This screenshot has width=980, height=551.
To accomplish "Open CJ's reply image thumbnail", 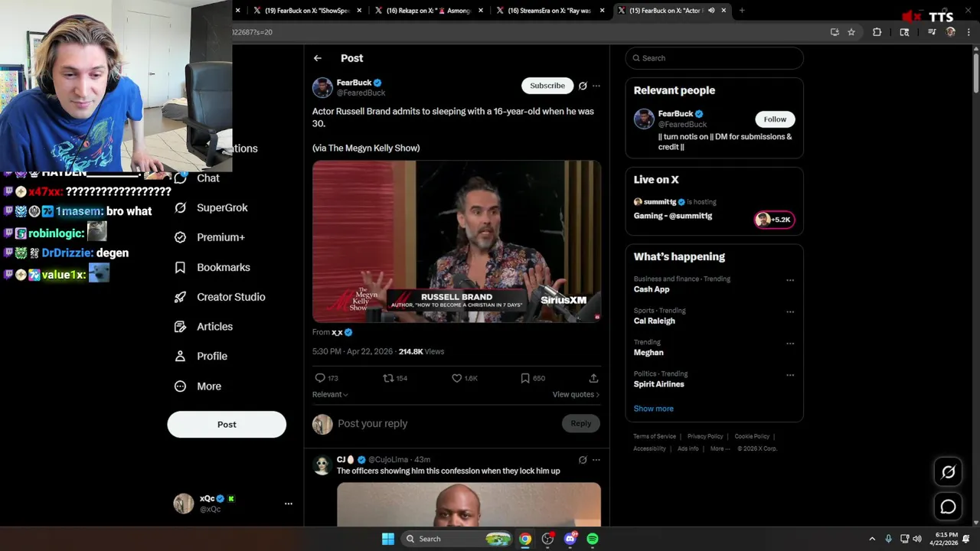I will pos(469,504).
